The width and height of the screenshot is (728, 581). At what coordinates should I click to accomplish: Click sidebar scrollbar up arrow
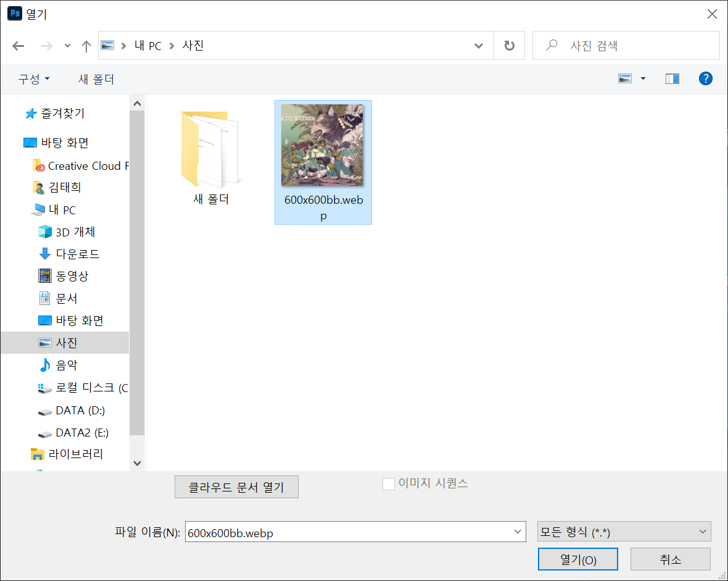(137, 103)
